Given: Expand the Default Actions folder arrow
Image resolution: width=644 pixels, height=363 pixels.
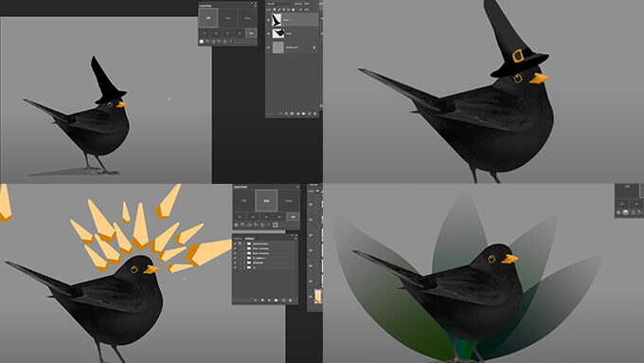Looking at the screenshot, I should [244, 244].
